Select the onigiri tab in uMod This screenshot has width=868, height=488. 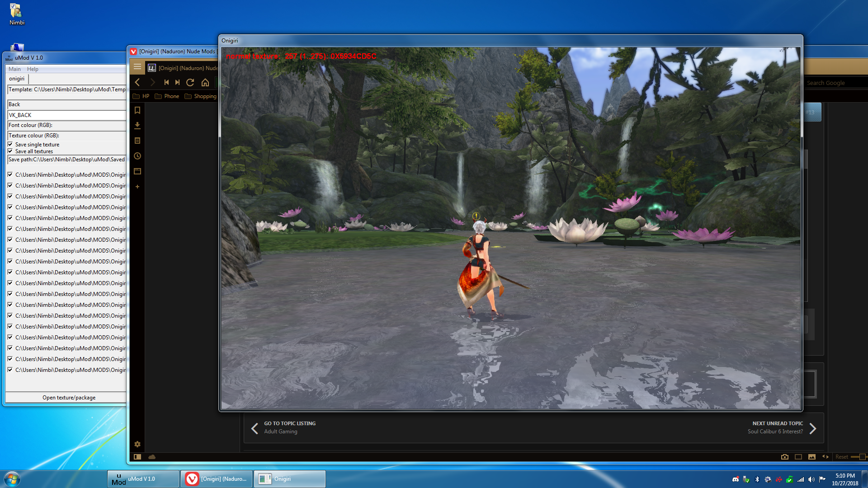18,79
